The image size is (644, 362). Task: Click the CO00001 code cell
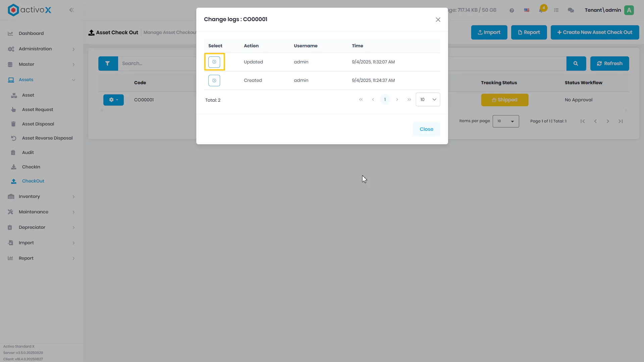(144, 100)
